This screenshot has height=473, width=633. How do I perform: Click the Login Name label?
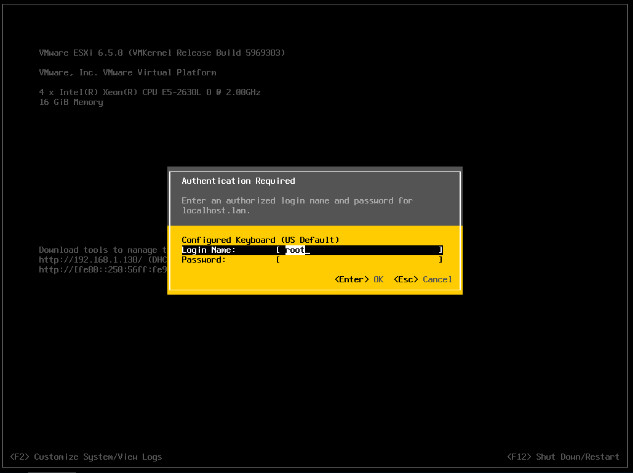208,250
